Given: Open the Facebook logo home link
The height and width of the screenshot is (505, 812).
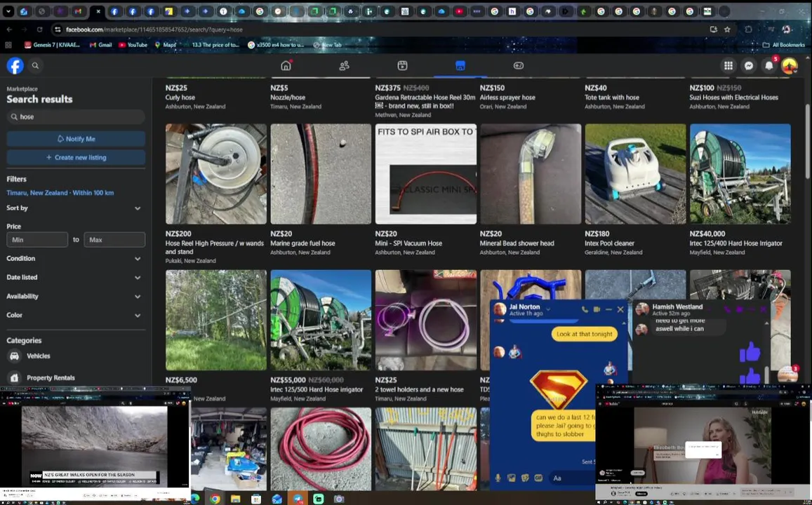Looking at the screenshot, I should (15, 66).
